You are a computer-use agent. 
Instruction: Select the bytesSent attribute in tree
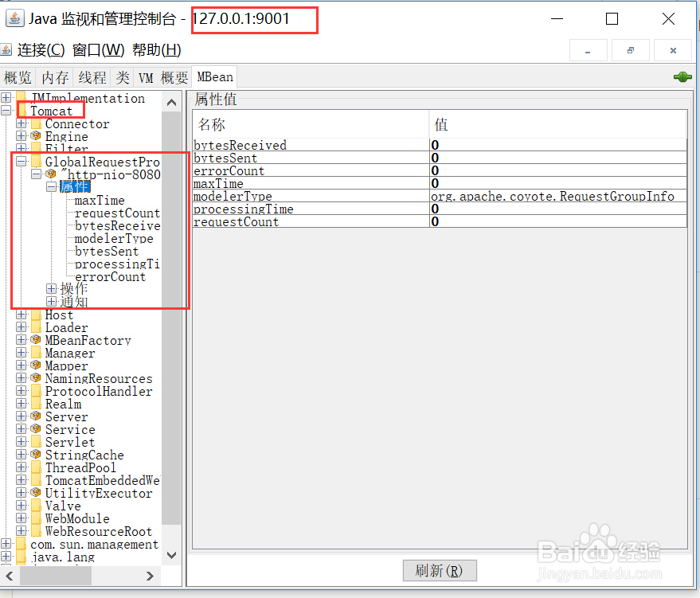point(107,252)
